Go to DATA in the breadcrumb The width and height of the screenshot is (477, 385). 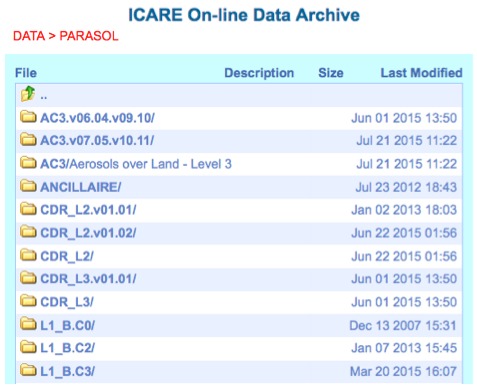(x=29, y=36)
